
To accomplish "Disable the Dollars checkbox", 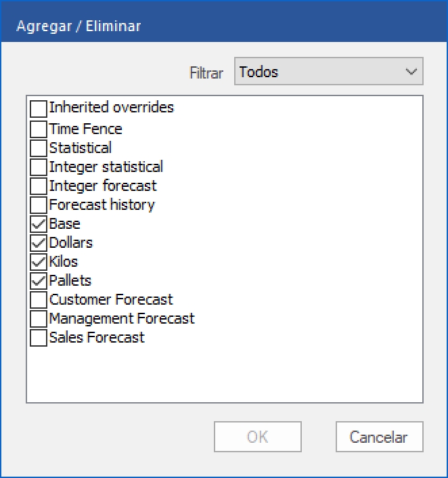I will 39,243.
